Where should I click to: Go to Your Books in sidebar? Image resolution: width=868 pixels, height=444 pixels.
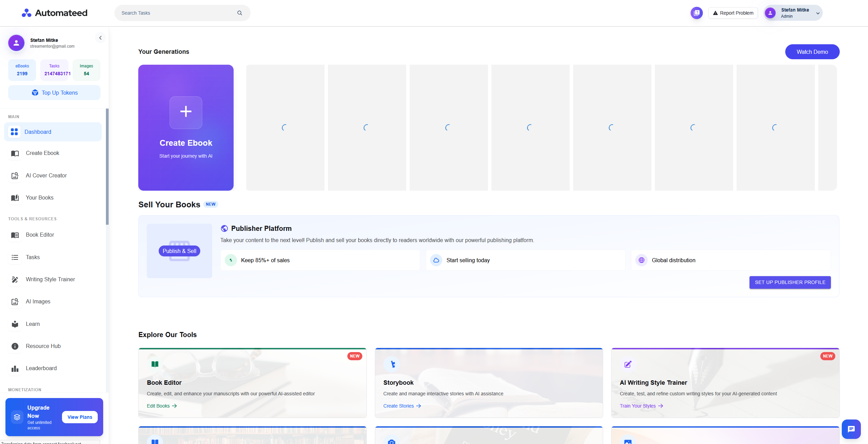(40, 198)
